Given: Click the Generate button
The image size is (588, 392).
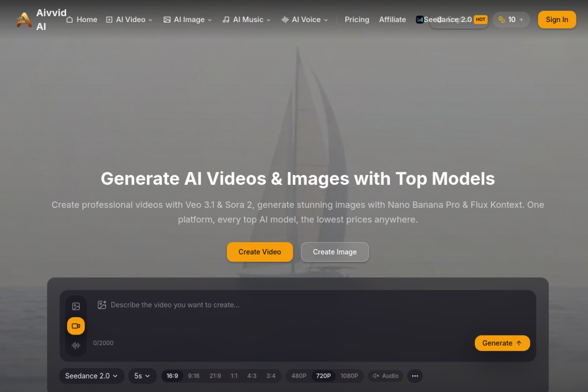Looking at the screenshot, I should [x=502, y=343].
